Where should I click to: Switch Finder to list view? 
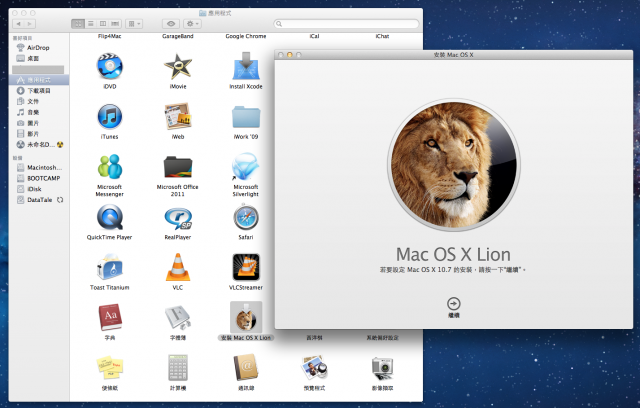click(x=91, y=24)
